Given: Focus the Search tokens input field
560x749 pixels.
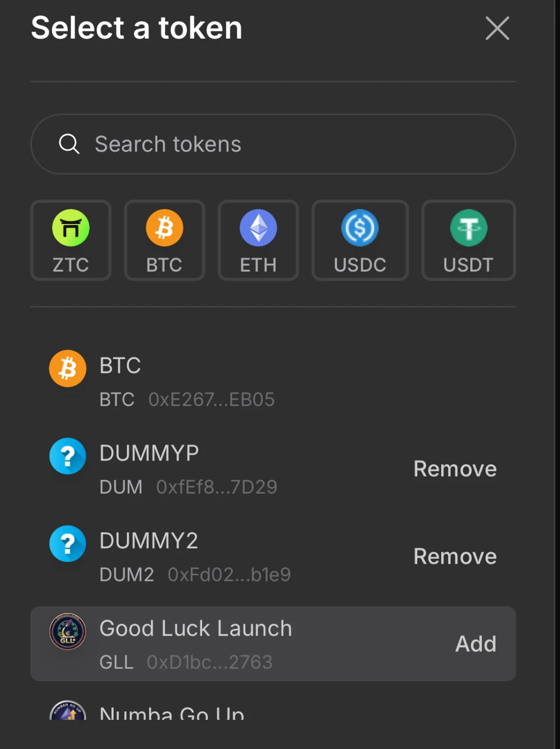Looking at the screenshot, I should (x=291, y=144).
